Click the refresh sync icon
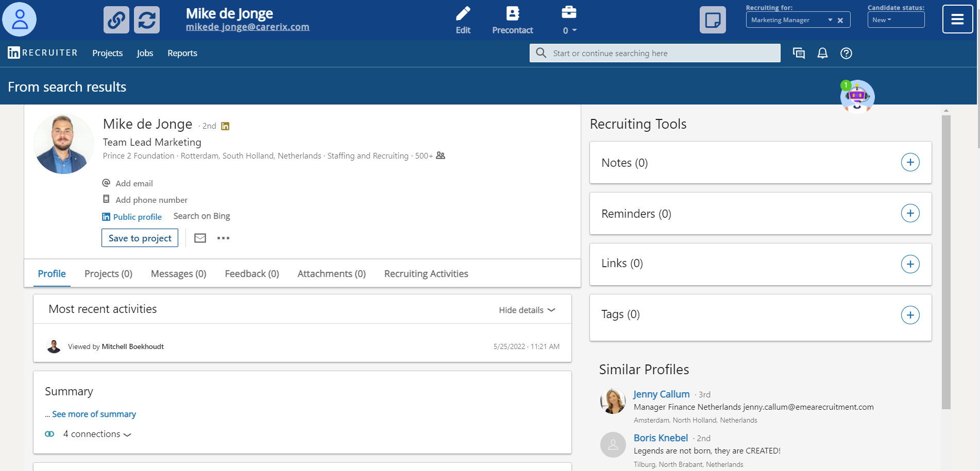The height and width of the screenshot is (471, 980). click(x=147, y=20)
